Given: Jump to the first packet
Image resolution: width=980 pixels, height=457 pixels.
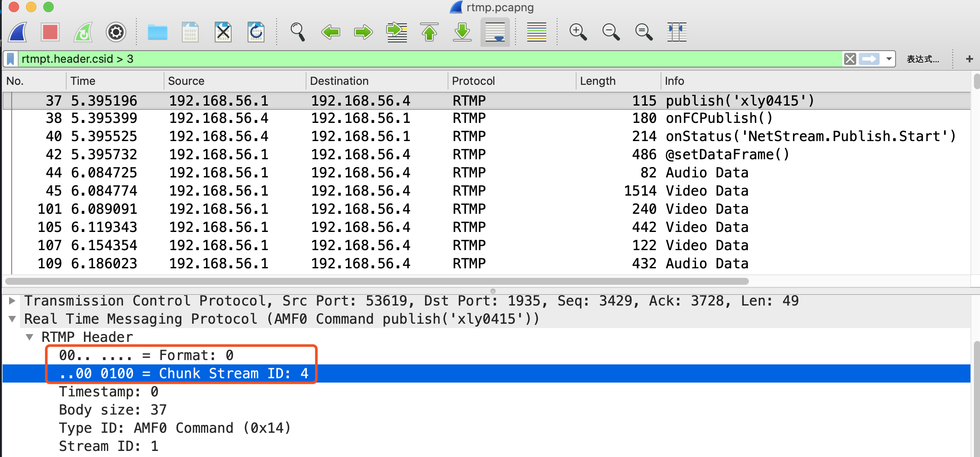Looking at the screenshot, I should click(x=429, y=32).
